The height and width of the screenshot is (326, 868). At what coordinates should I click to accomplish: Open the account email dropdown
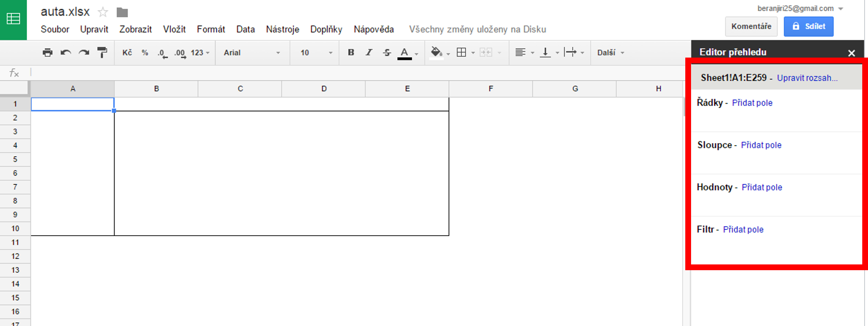(x=800, y=8)
